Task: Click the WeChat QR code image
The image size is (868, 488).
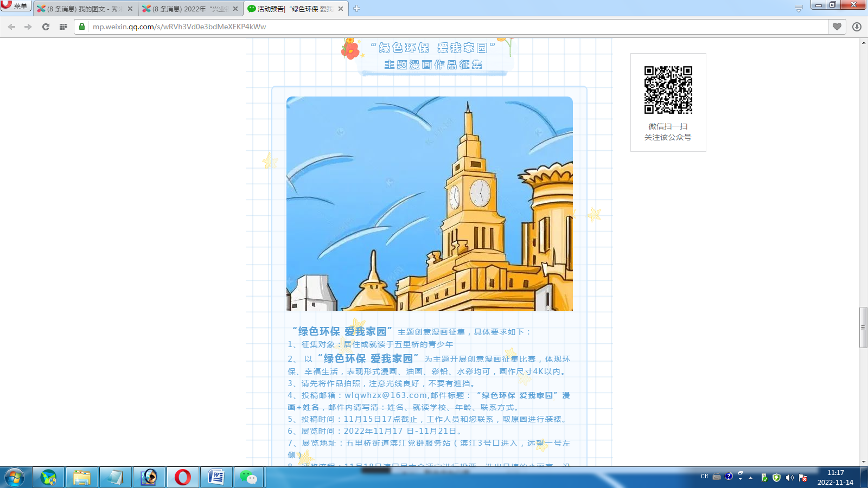Action: [668, 90]
